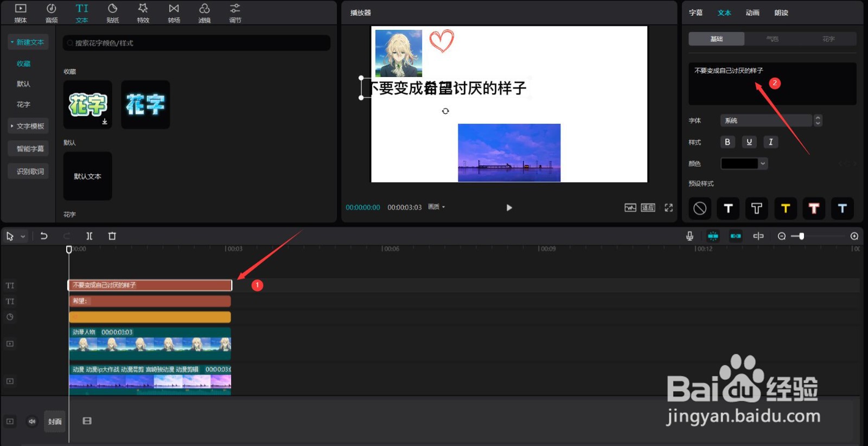868x446 pixels.
Task: Click the film strip icon beside 封面
Action: 87,421
